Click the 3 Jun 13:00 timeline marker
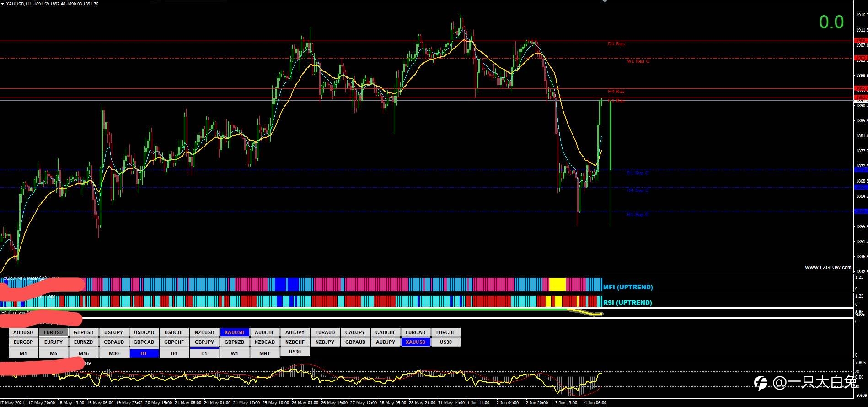Image resolution: width=868 pixels, height=407 pixels. point(566,403)
